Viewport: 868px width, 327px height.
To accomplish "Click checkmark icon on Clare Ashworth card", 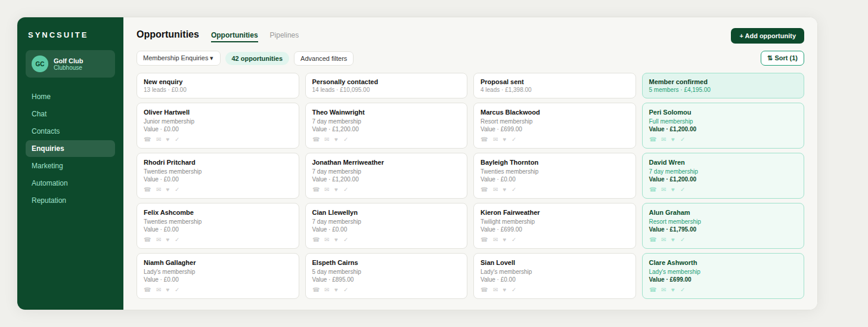I will (683, 289).
